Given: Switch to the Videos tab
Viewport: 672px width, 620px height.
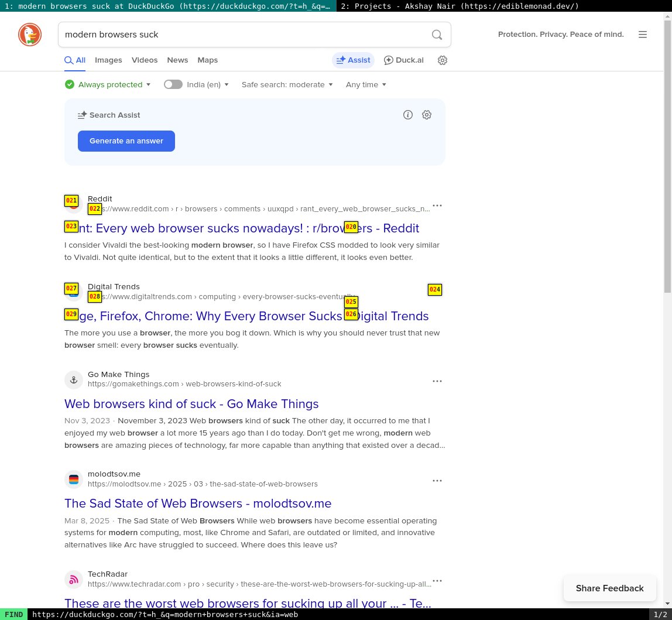Looking at the screenshot, I should click(145, 60).
